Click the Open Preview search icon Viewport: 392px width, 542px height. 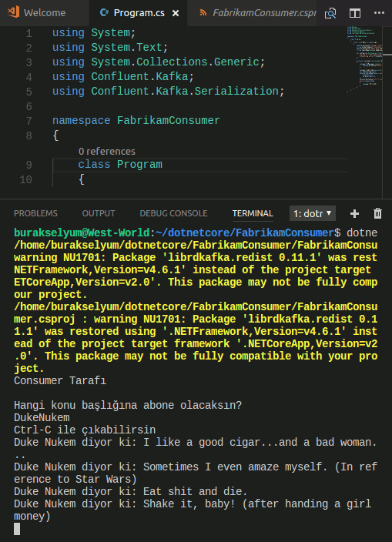point(330,13)
